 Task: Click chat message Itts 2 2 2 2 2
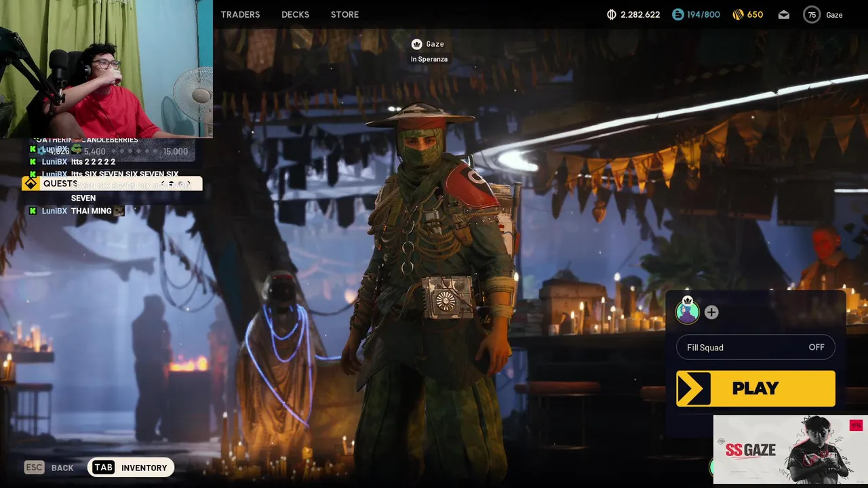(93, 162)
